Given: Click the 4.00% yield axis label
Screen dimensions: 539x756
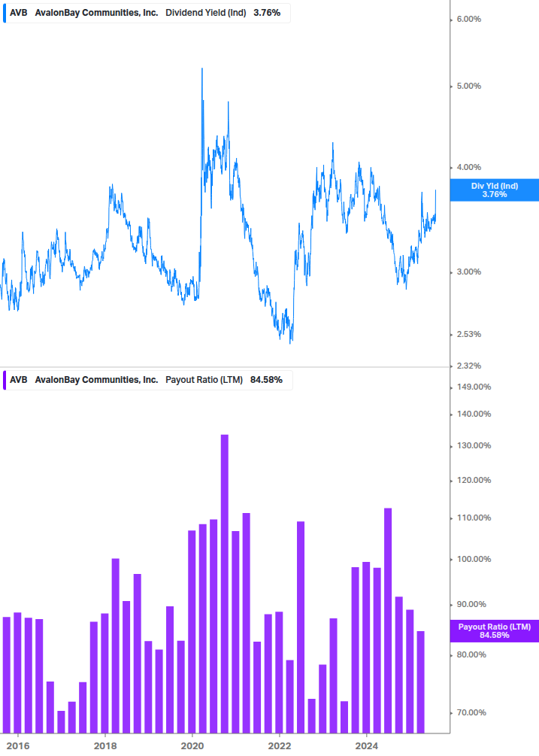Looking at the screenshot, I should click(468, 167).
